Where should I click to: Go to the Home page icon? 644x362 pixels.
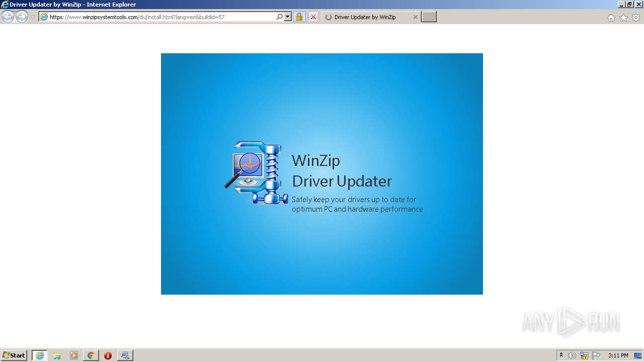pyautogui.click(x=611, y=18)
